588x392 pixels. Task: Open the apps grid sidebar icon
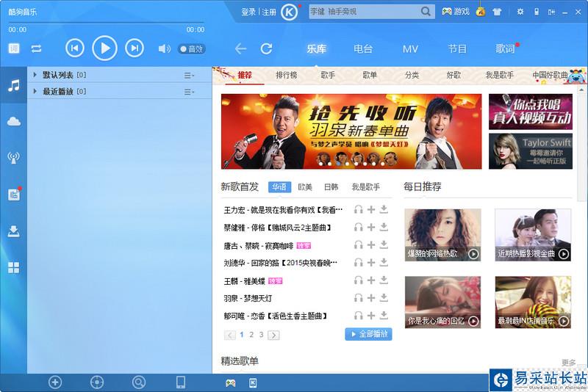14,267
